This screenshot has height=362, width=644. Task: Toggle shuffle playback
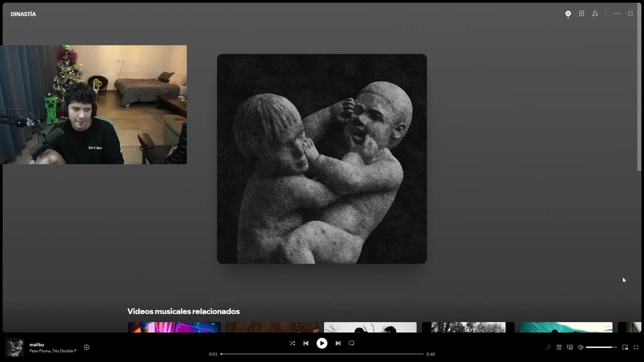292,343
